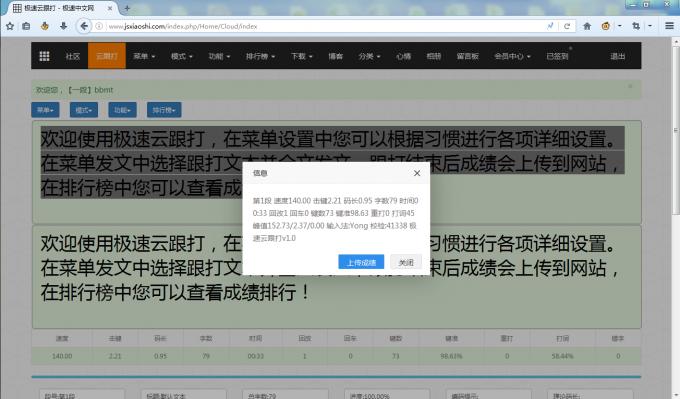Log out via 退出 in the navbar

click(618, 56)
